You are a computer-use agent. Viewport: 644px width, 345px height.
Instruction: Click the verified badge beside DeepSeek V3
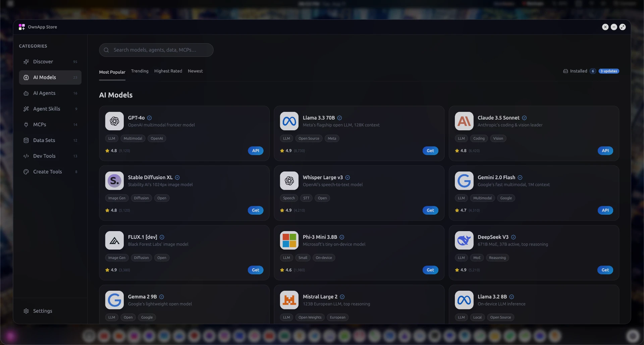click(x=513, y=237)
